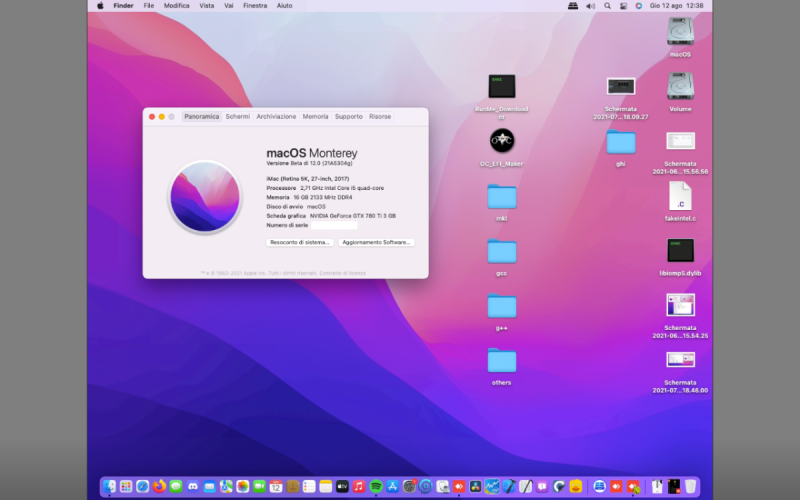Select the gcc folder on desktop
Screen dimensions: 800x500
click(501, 251)
